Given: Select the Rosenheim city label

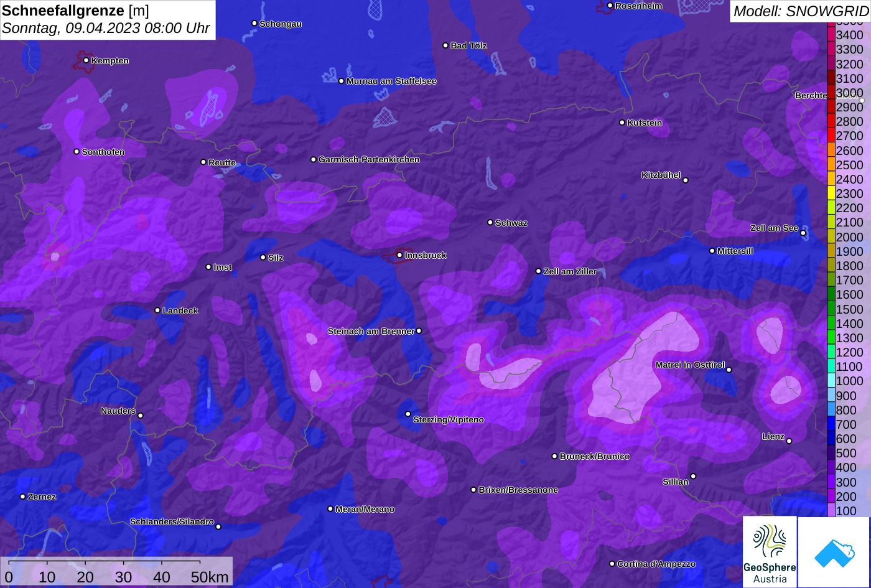Looking at the screenshot, I should [638, 6].
